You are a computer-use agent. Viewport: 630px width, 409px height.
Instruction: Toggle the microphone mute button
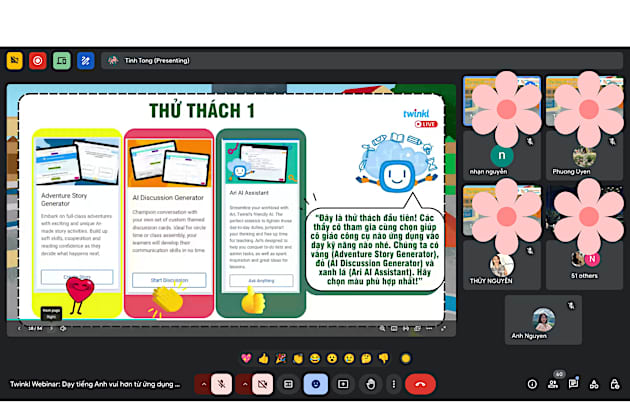(x=222, y=383)
